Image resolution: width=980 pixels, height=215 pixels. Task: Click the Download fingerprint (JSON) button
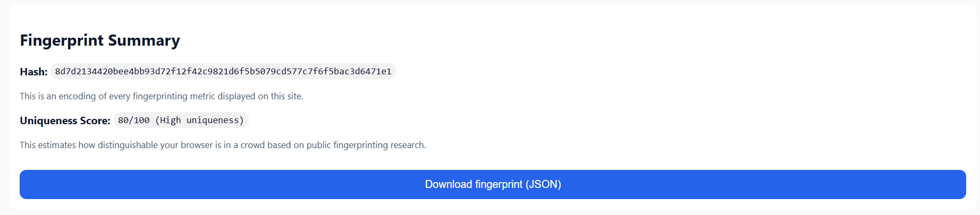(493, 184)
